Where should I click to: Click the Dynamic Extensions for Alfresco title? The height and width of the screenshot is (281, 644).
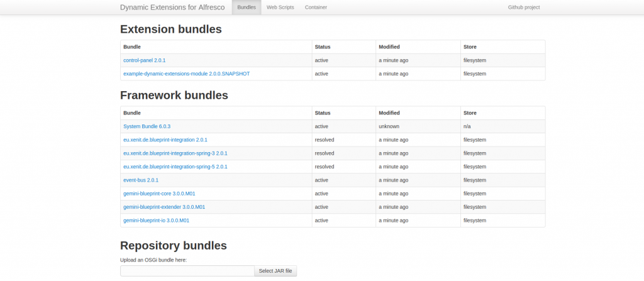click(x=172, y=8)
